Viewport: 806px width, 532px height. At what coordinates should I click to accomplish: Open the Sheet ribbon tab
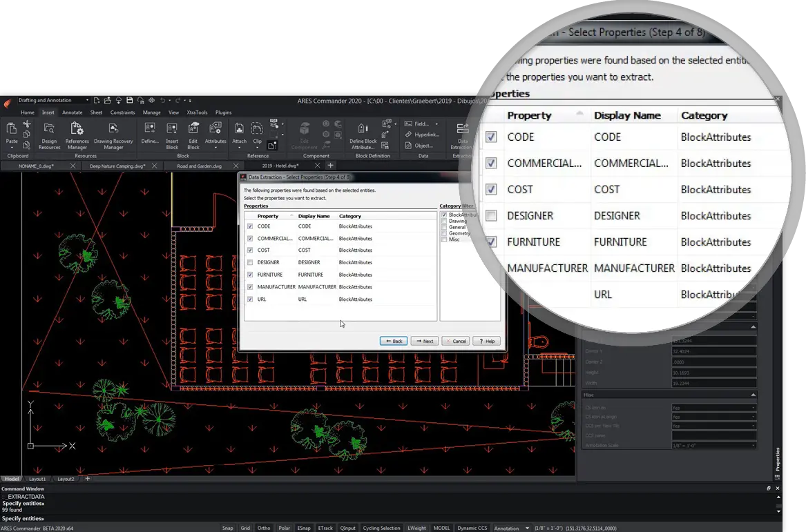point(97,112)
